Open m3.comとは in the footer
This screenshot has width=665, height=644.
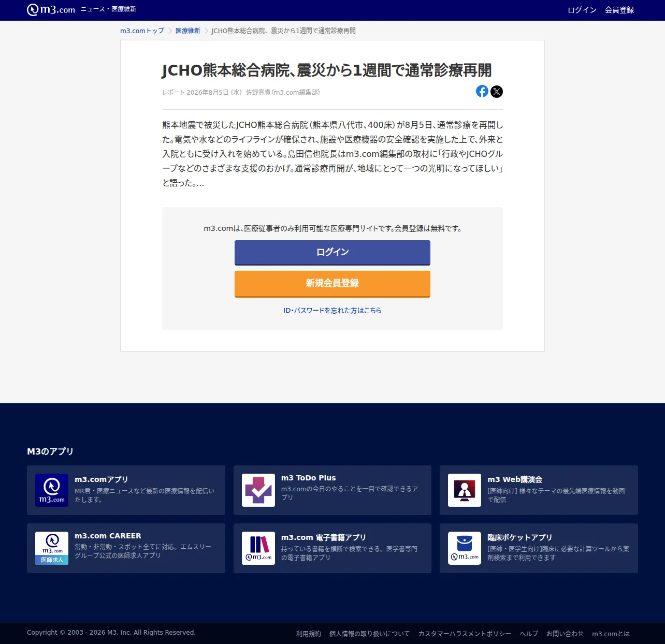click(x=611, y=634)
